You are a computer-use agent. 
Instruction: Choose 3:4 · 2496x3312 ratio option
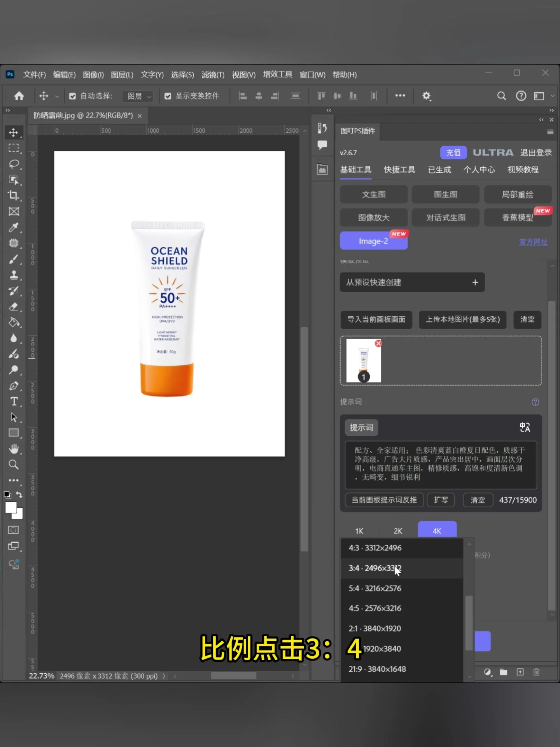pyautogui.click(x=402, y=568)
